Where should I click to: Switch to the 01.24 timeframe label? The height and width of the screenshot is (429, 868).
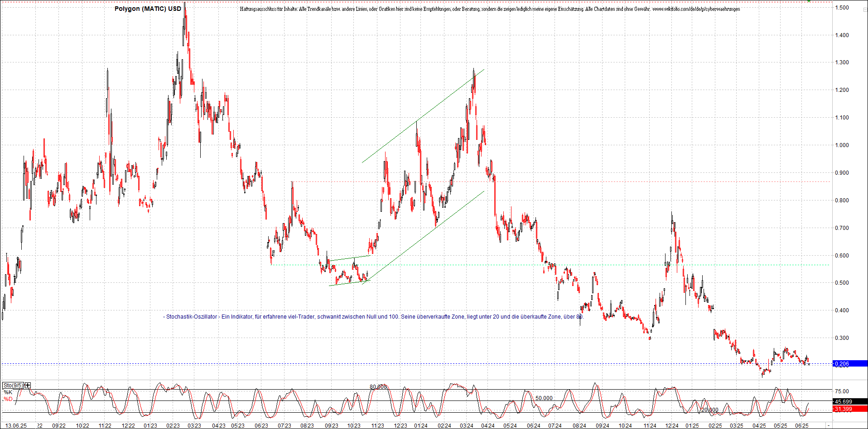tap(420, 426)
